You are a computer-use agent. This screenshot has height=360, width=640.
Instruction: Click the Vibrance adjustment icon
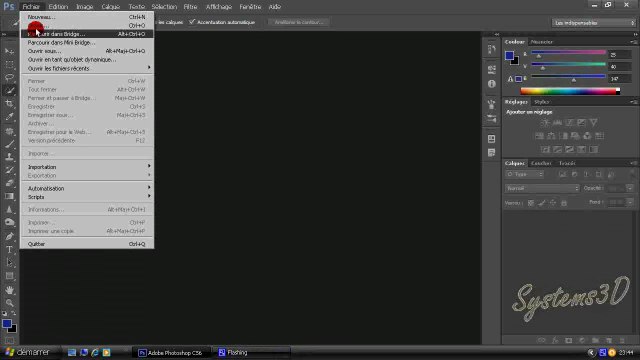click(x=593, y=122)
